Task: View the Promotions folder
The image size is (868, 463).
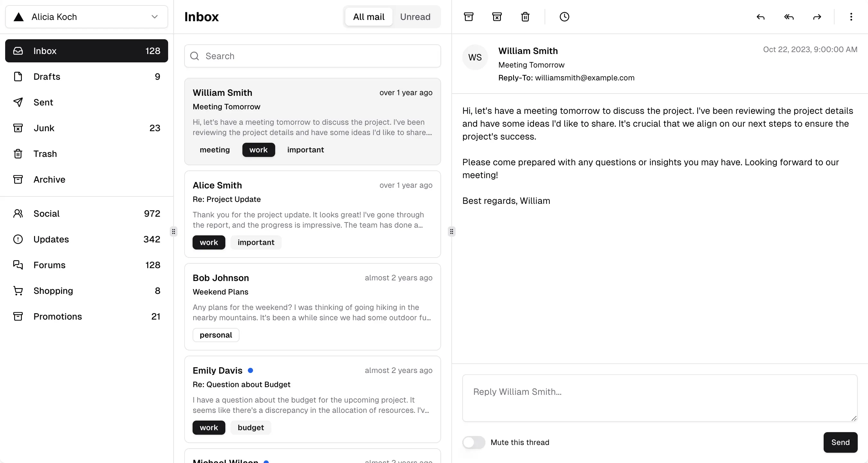Action: coord(58,316)
